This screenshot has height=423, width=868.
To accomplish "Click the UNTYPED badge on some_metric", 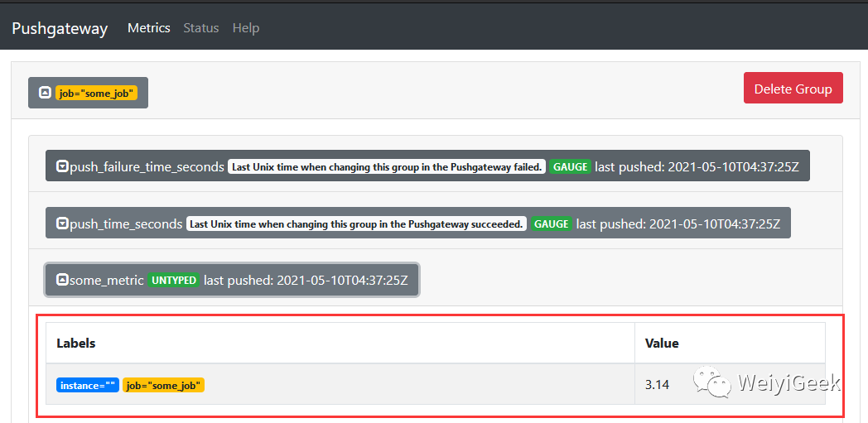I will click(x=173, y=281).
